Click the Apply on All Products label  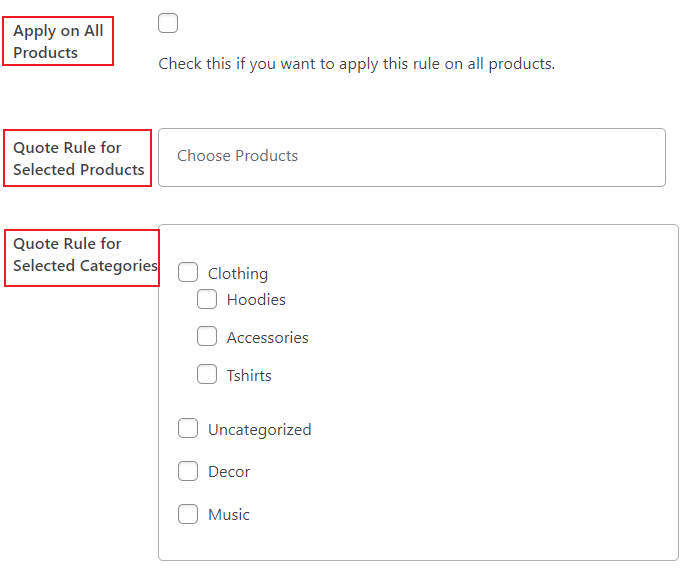click(x=58, y=42)
